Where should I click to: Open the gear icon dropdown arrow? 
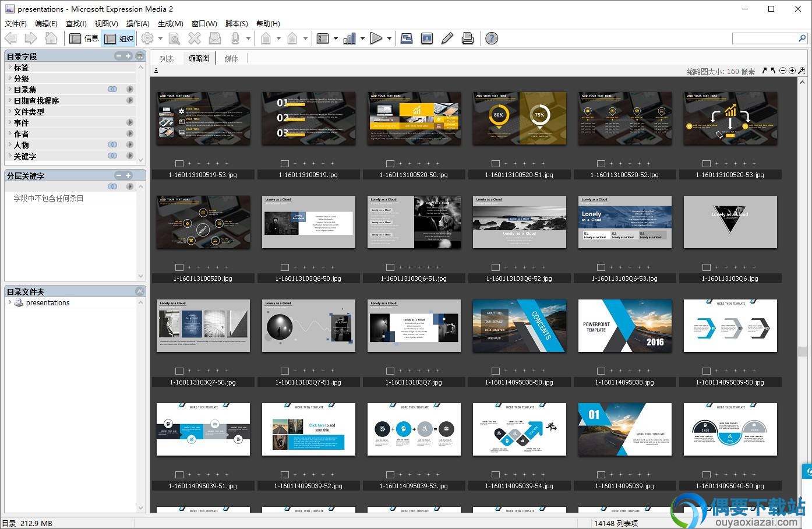pyautogui.click(x=160, y=39)
